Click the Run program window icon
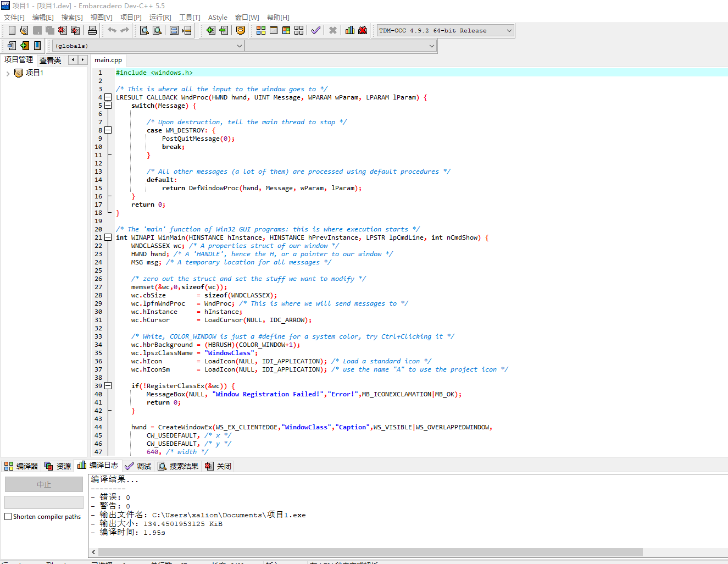 274,30
